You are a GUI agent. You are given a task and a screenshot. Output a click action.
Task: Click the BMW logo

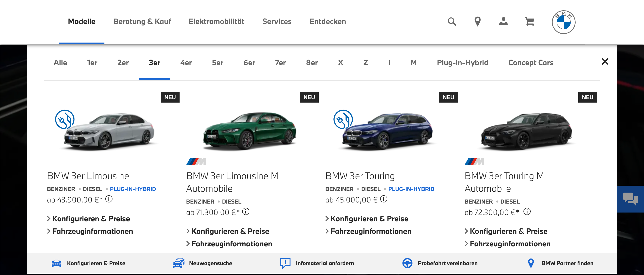[563, 22]
